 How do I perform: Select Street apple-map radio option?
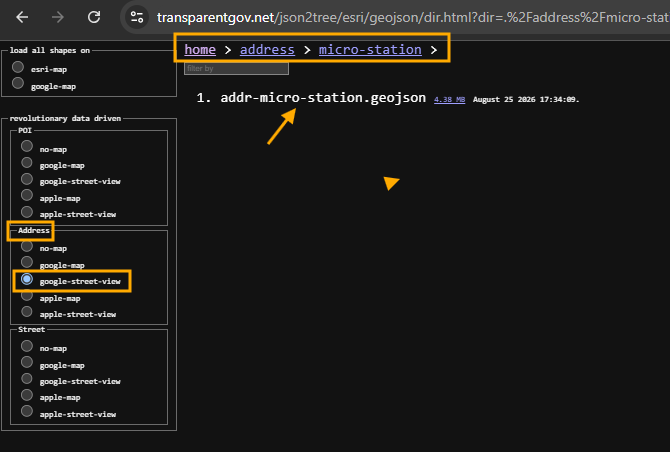(x=27, y=395)
